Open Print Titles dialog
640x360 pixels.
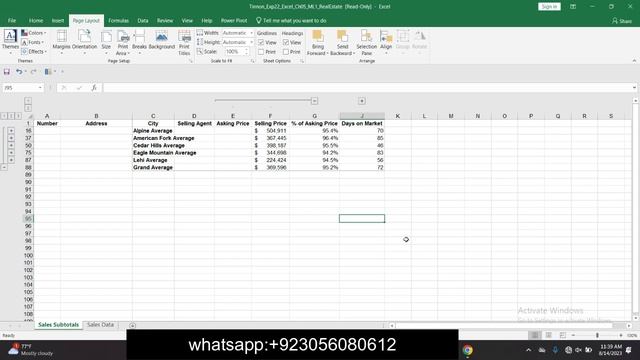(x=184, y=42)
